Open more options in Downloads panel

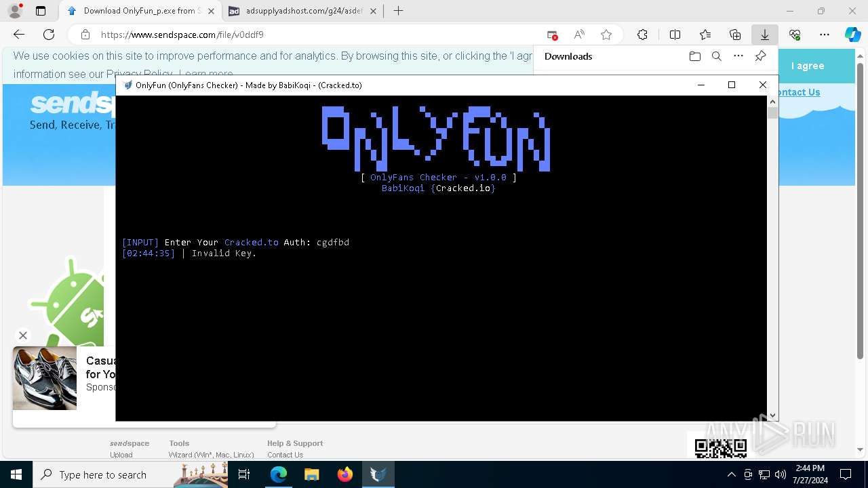point(738,56)
